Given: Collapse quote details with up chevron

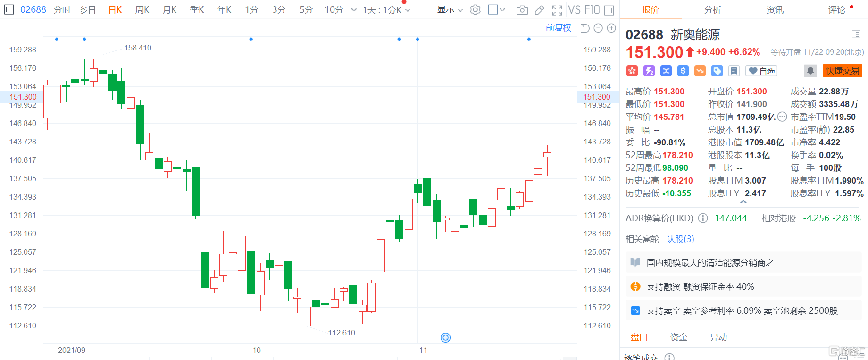Looking at the screenshot, I should click(743, 202).
